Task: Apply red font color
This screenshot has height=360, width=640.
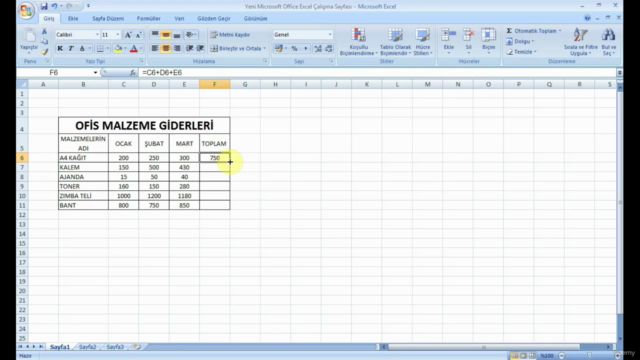Action: pyautogui.click(x=133, y=48)
